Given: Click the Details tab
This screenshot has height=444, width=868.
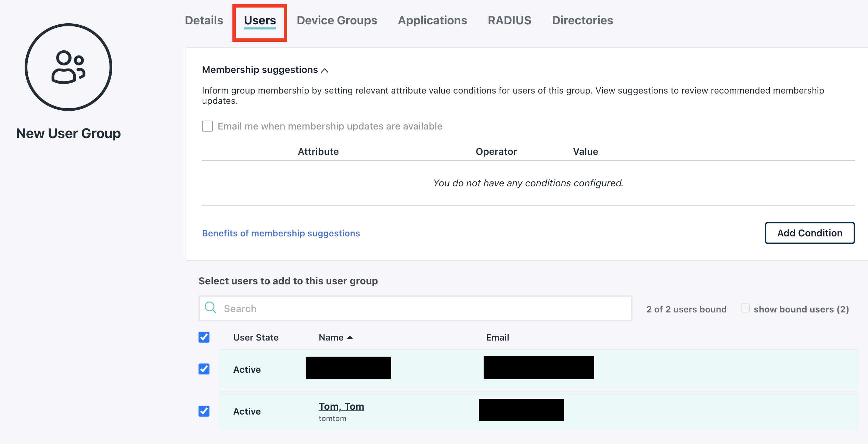Looking at the screenshot, I should point(204,20).
